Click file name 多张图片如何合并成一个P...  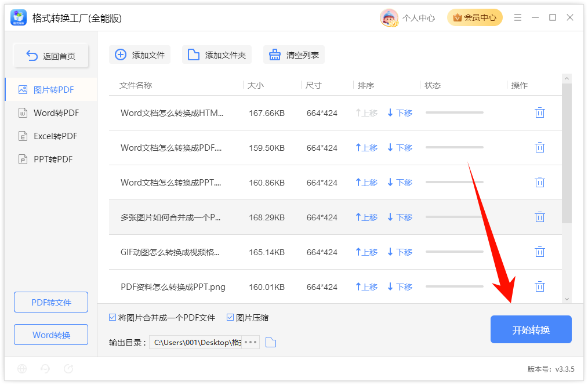(x=170, y=217)
